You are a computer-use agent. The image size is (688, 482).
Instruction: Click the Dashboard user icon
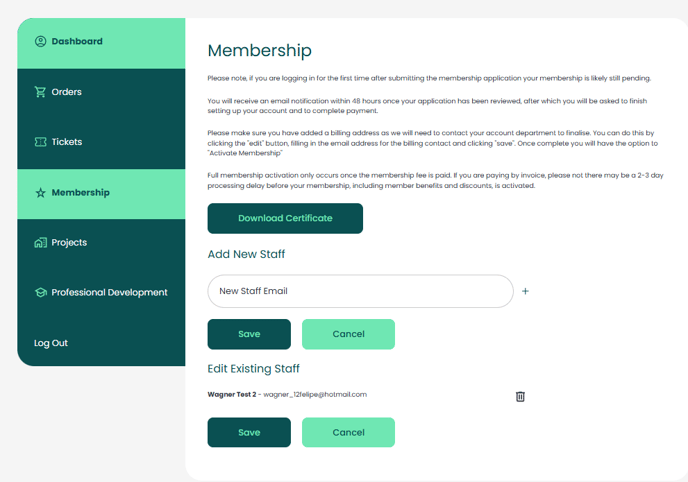[41, 42]
